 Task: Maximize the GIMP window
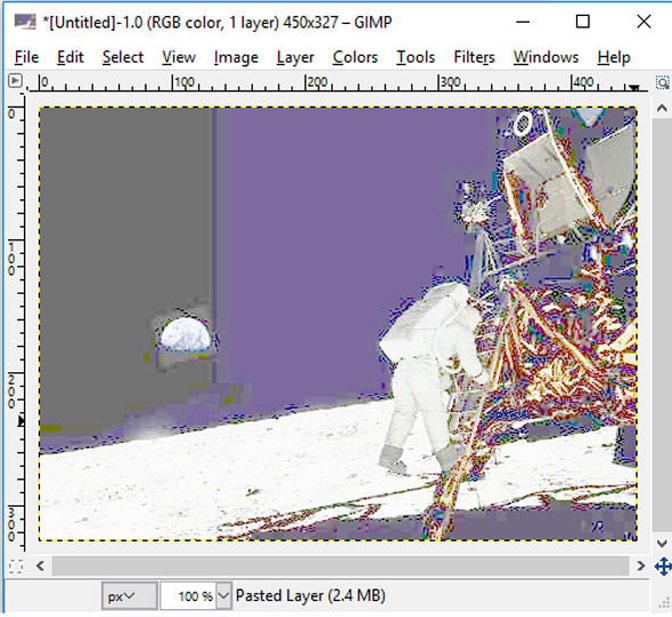pos(582,21)
